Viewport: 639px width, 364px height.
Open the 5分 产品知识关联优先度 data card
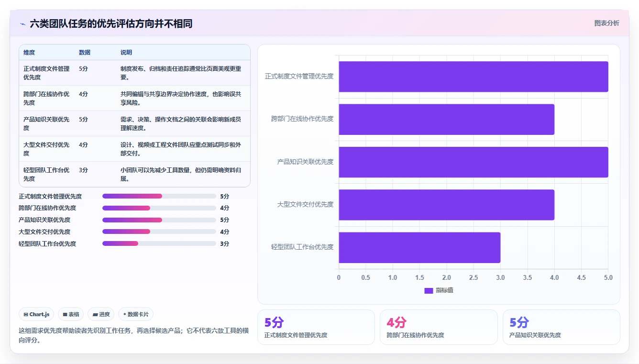click(x=562, y=327)
